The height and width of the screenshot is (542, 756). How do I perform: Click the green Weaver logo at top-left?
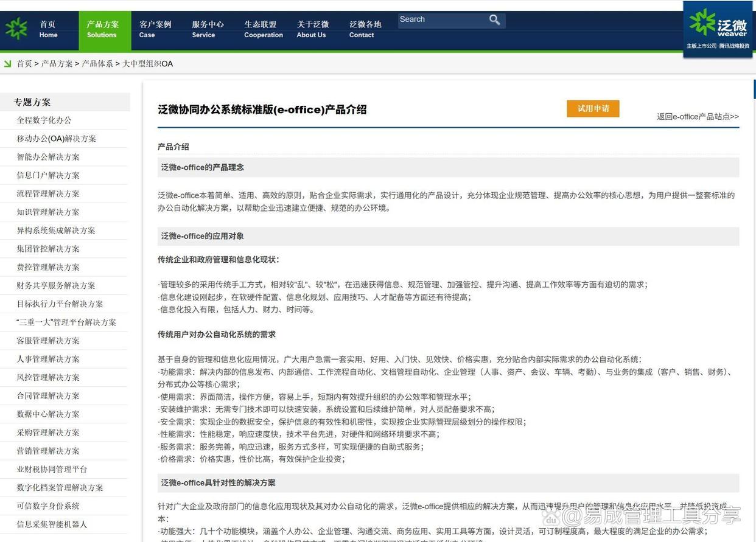tap(16, 28)
